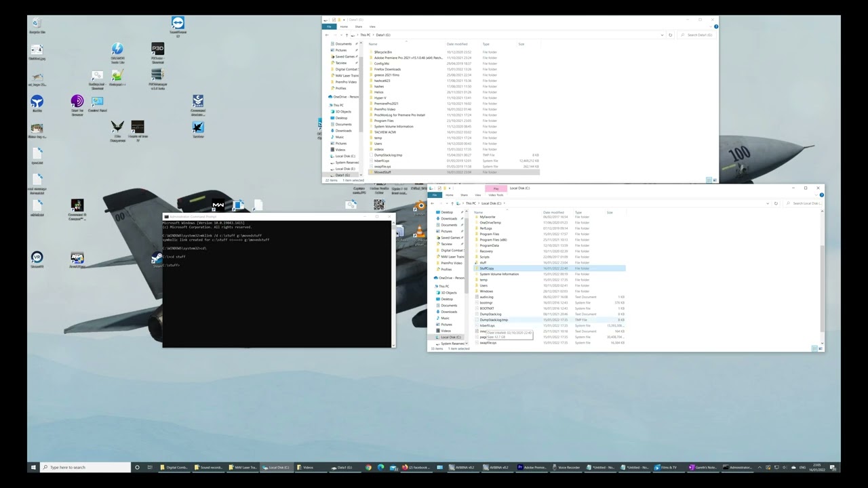Open File tab in Local Disk (C:) window
Screen dimensions: 868x488
pyautogui.click(x=435, y=195)
